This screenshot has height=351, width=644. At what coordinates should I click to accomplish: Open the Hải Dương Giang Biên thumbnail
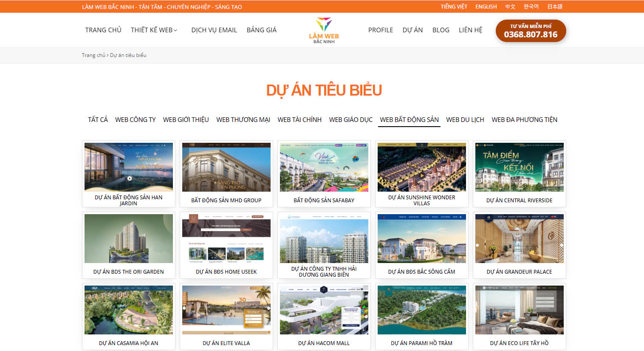click(x=324, y=238)
